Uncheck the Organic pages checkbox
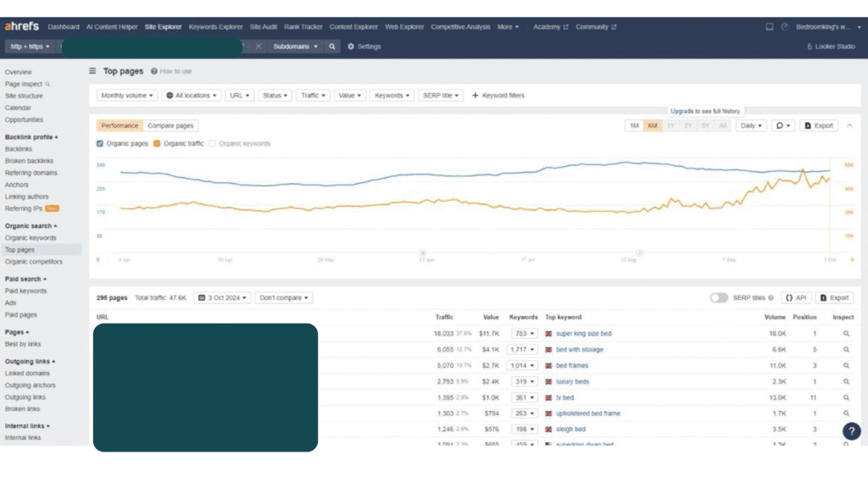 100,144
